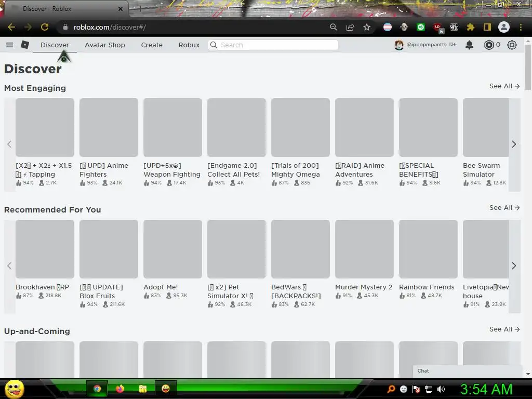
Task: Open Anime Adventures game title
Action: tap(360, 170)
